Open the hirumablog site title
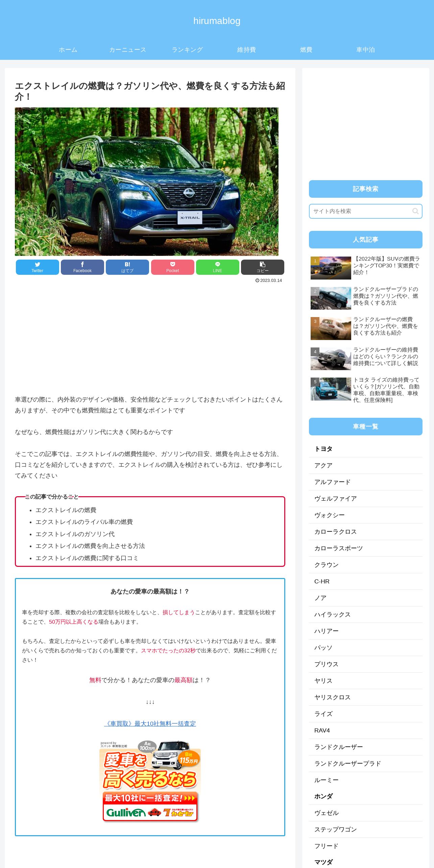The image size is (434, 868). (x=217, y=21)
